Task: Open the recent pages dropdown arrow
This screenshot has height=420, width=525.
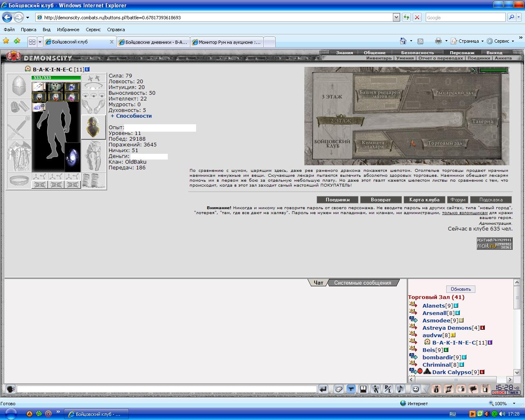Action: [27, 18]
